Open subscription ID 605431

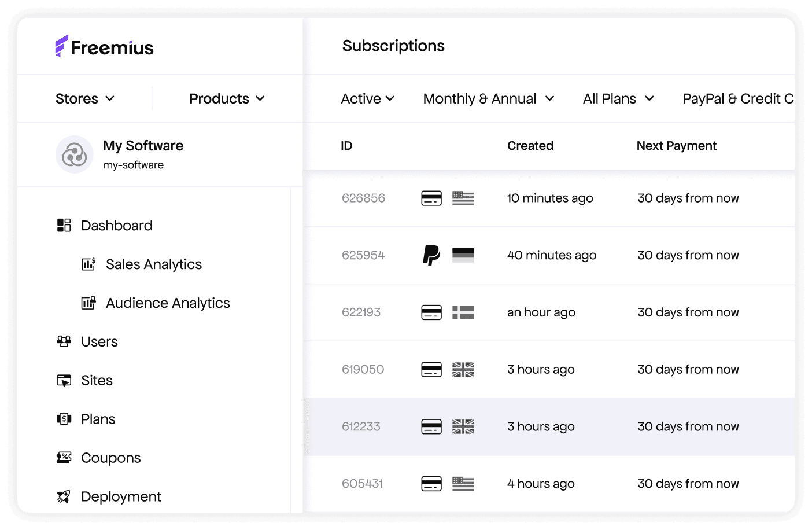362,484
